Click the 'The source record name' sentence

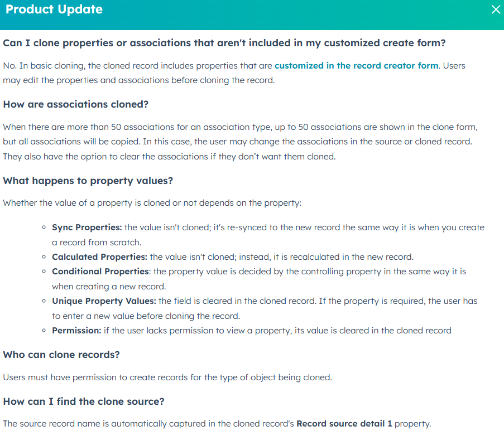click(148, 424)
